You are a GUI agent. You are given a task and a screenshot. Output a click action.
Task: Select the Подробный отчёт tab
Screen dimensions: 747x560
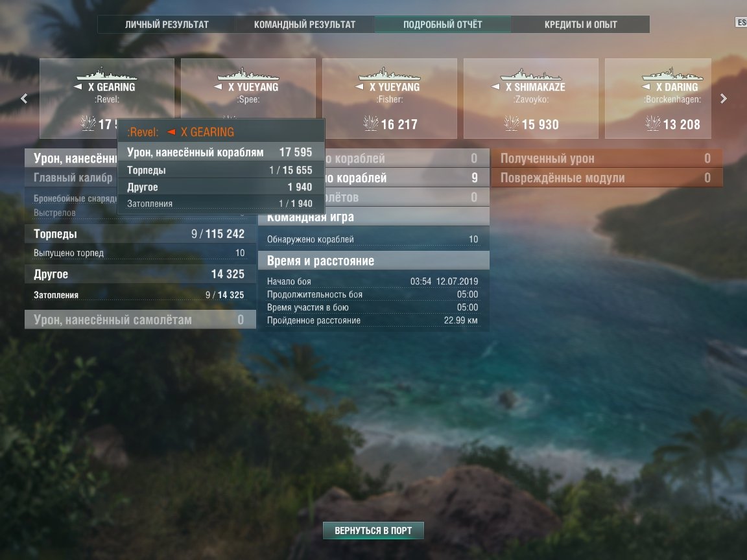443,24
